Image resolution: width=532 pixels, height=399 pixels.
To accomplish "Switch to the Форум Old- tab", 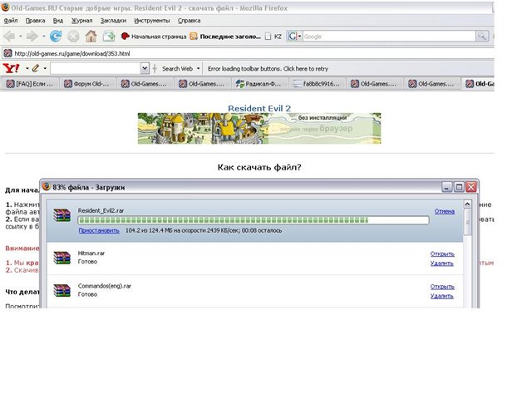I will [x=87, y=84].
